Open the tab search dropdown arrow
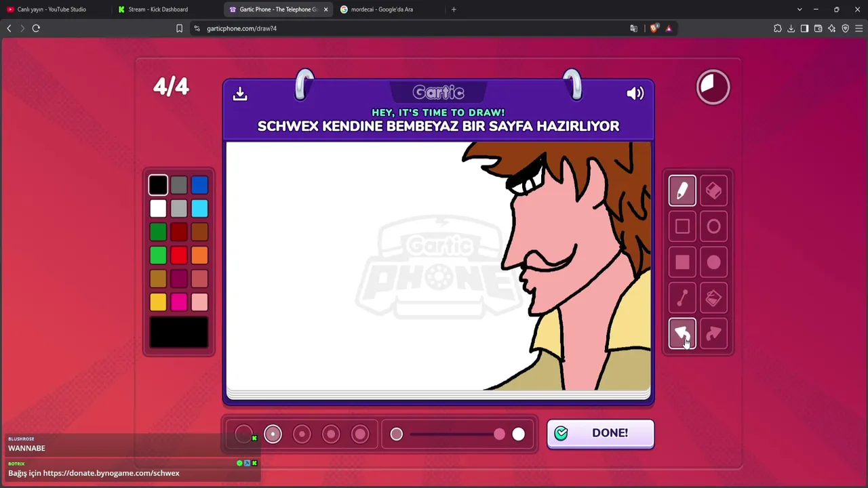 tap(800, 9)
